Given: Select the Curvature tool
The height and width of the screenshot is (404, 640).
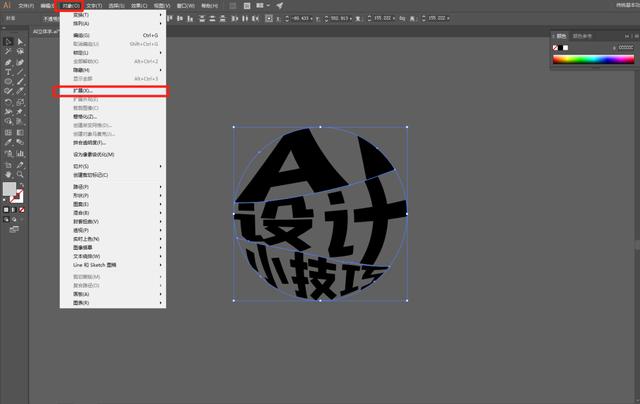Looking at the screenshot, I should pyautogui.click(x=20, y=62).
